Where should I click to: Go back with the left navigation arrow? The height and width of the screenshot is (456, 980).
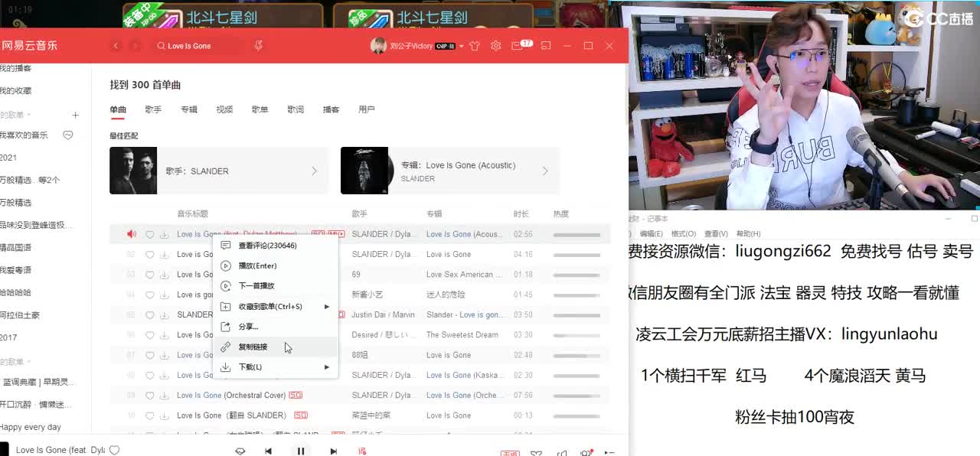pos(116,46)
